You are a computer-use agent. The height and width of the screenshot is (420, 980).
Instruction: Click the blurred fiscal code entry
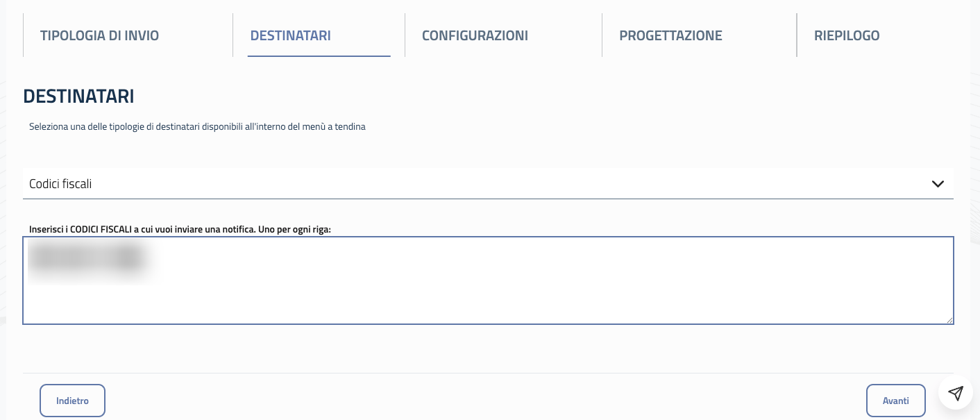pyautogui.click(x=87, y=257)
